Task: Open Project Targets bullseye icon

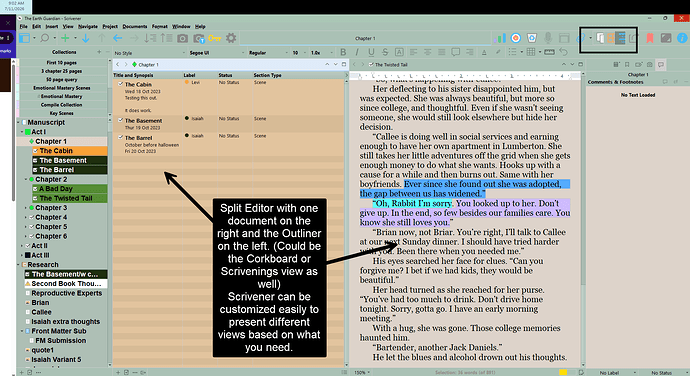Action: 516,38
